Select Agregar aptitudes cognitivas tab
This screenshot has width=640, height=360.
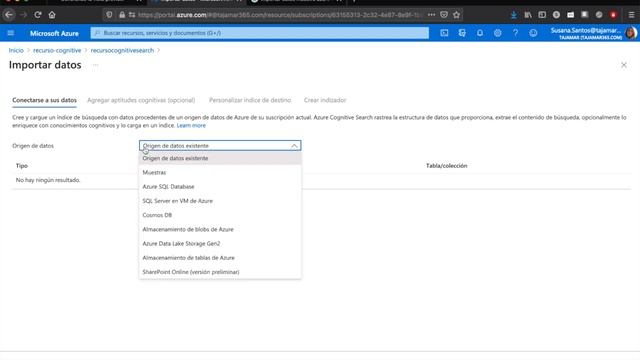(x=141, y=100)
